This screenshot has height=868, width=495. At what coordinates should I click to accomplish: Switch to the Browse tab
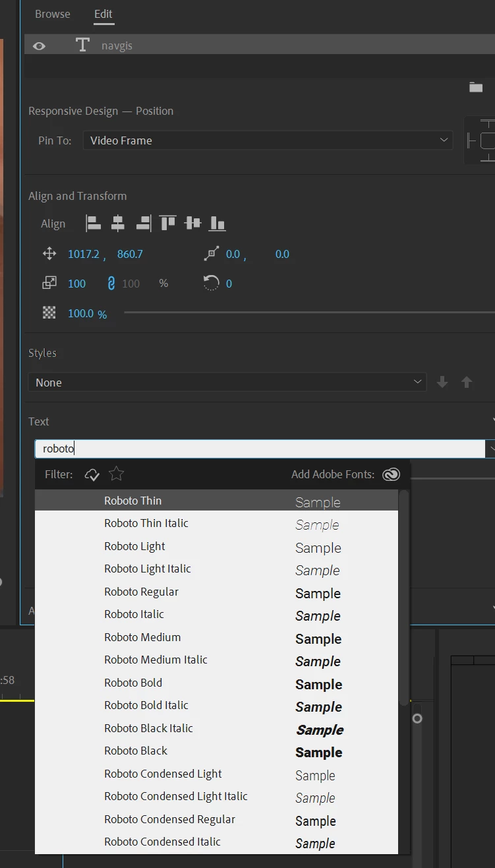(53, 14)
